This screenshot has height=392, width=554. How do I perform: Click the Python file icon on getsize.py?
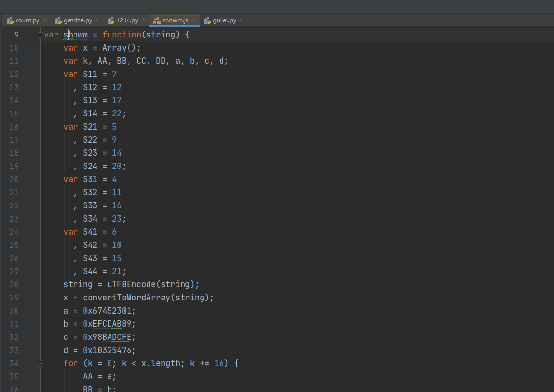pyautogui.click(x=58, y=21)
